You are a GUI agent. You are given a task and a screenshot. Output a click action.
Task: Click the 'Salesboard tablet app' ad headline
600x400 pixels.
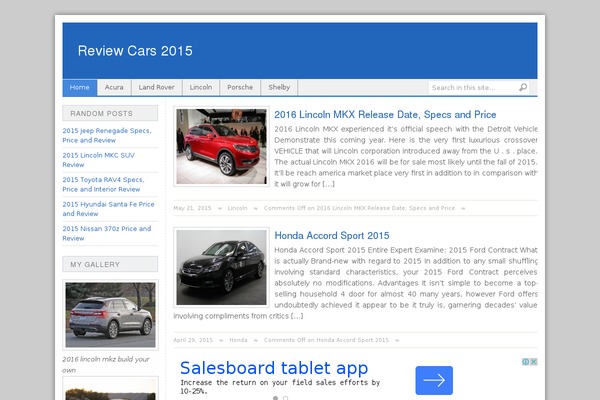(274, 368)
